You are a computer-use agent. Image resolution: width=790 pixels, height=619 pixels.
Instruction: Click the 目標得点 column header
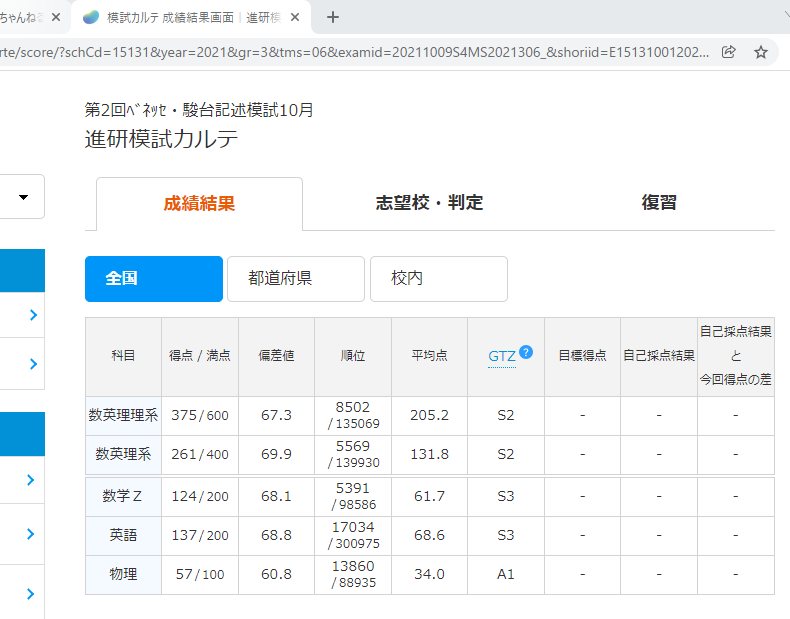tap(582, 356)
